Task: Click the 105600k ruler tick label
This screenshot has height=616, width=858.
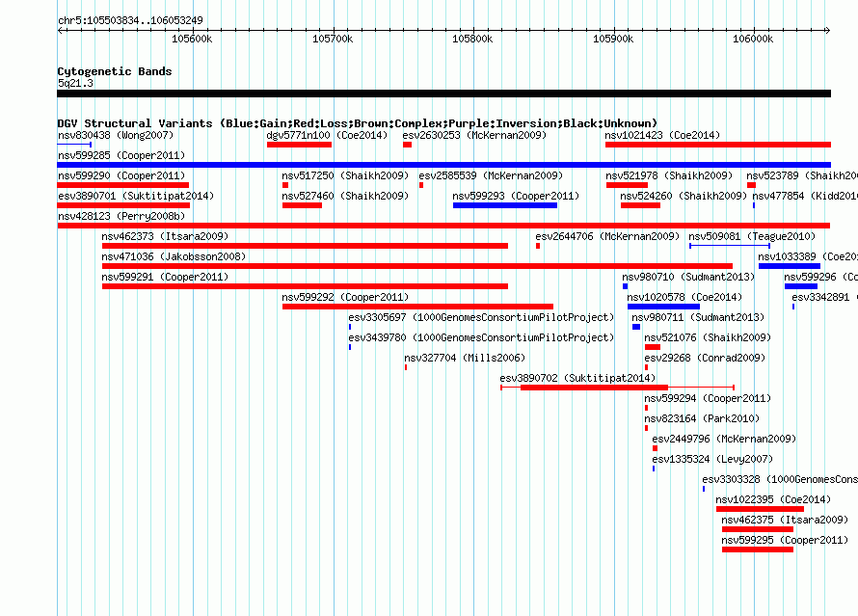Action: [192, 39]
